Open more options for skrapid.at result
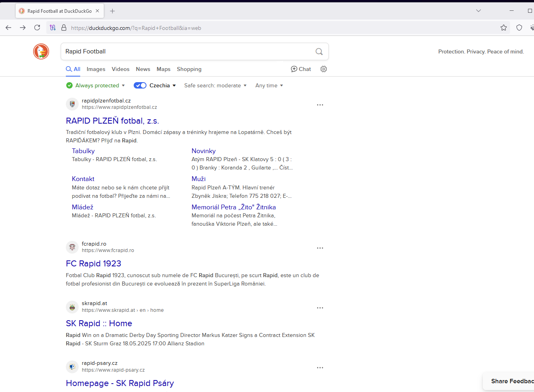The height and width of the screenshot is (392, 534). 320,308
